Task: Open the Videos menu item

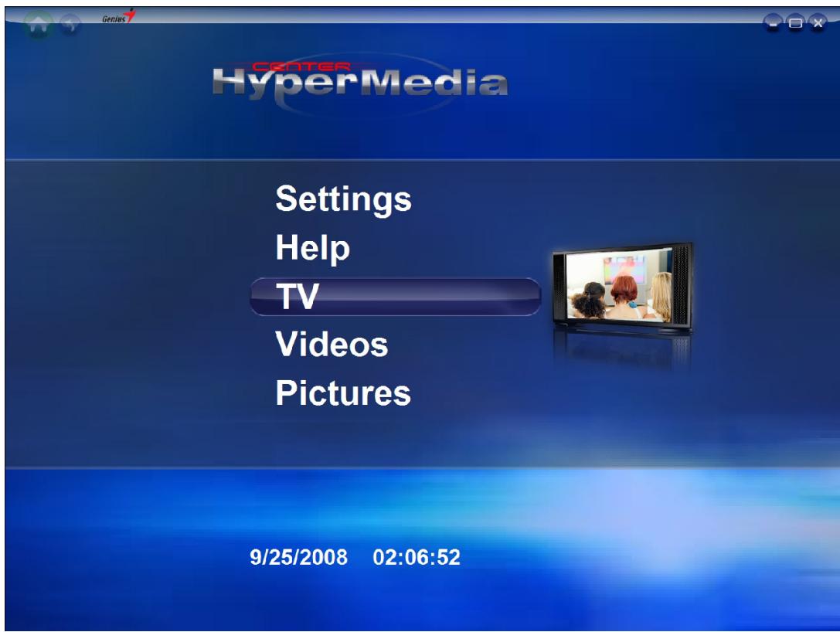Action: [332, 344]
